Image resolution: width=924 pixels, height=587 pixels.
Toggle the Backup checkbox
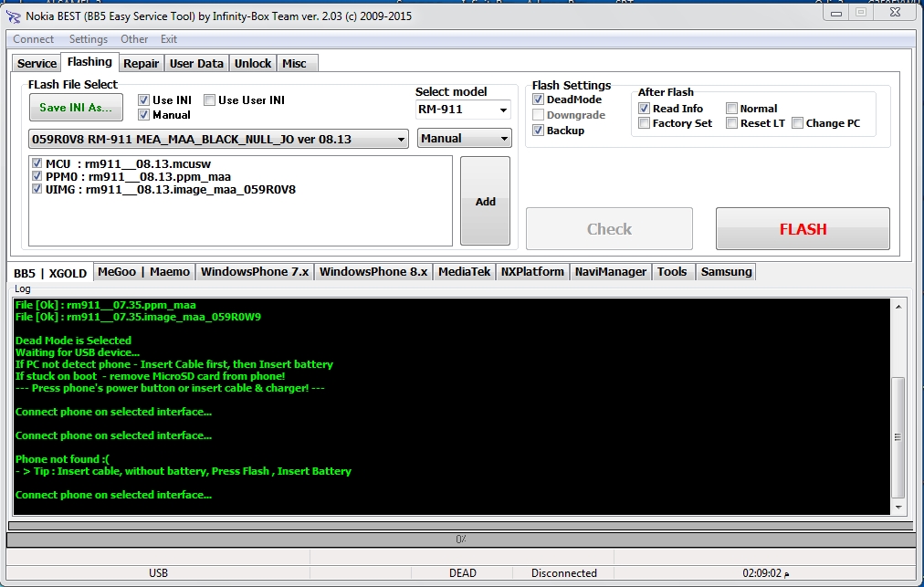point(538,131)
